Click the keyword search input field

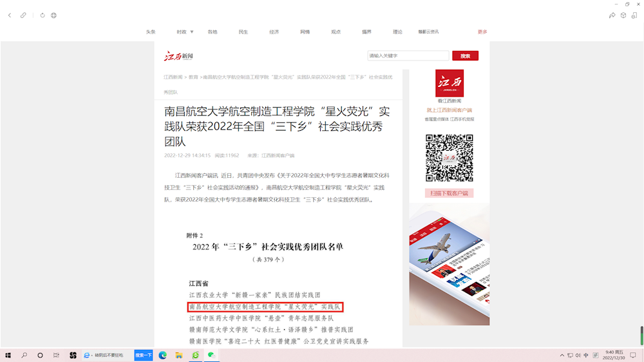[x=408, y=56]
